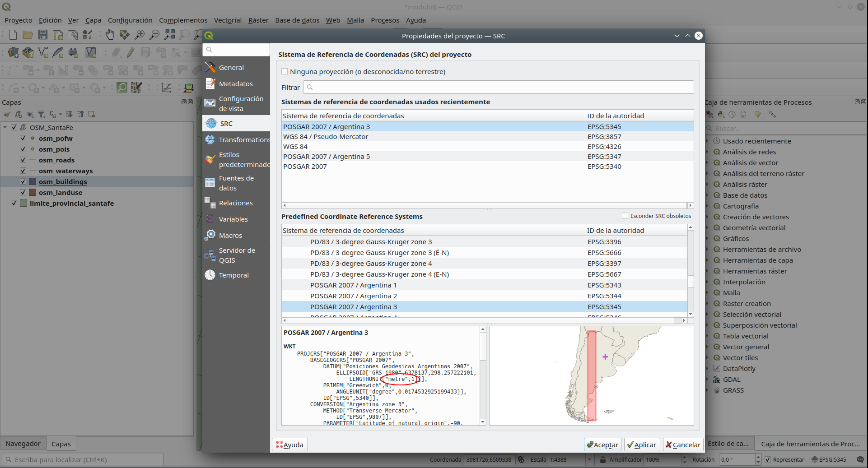Open the Temporal clock page
868x468 pixels.
[210, 275]
